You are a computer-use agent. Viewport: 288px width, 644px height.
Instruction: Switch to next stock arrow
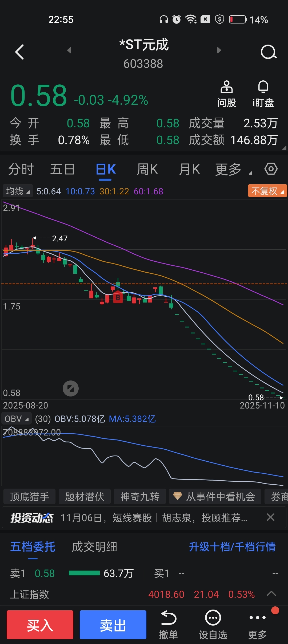219,50
